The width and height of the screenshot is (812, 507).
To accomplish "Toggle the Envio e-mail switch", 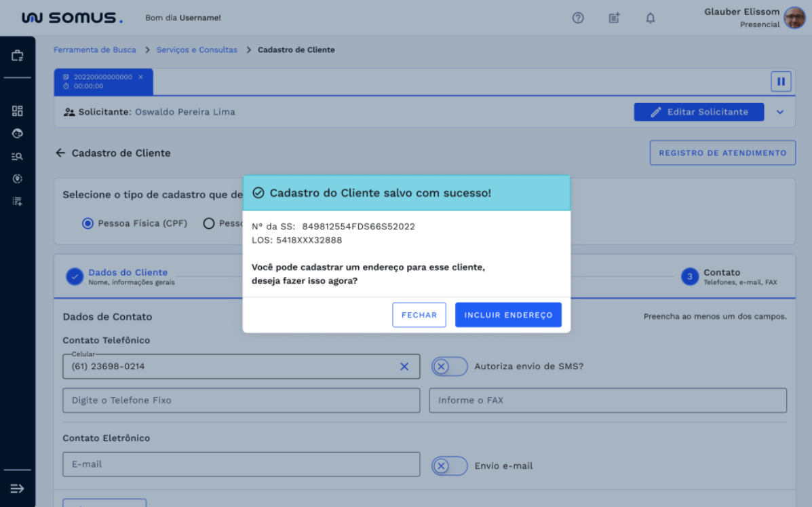I will pyautogui.click(x=449, y=466).
